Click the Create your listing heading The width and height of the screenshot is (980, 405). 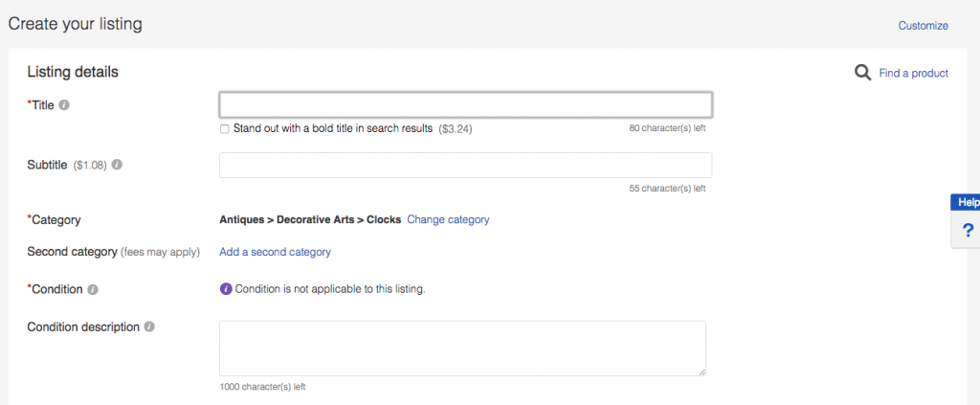(x=75, y=24)
